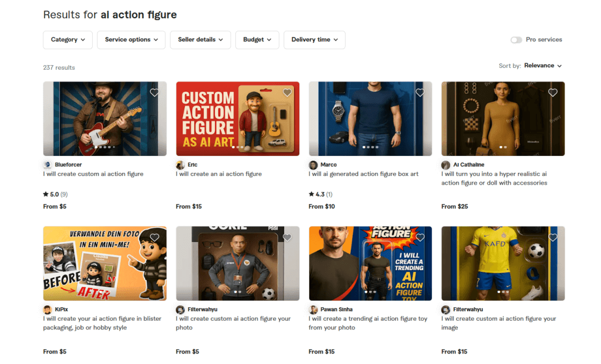The width and height of the screenshot is (601, 364).
Task: Enable the Pro services toggle
Action: tap(516, 40)
